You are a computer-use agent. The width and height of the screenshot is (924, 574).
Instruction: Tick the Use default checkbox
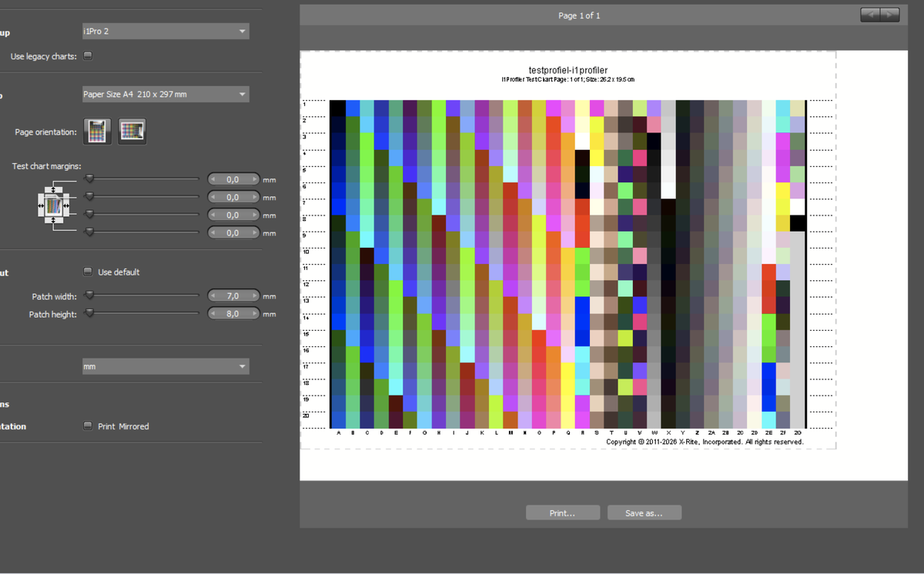[88, 272]
